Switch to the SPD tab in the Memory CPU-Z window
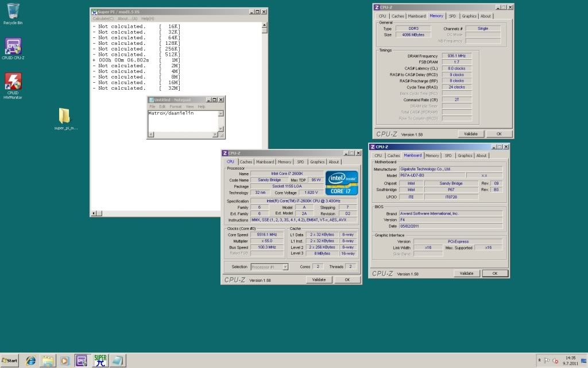This screenshot has width=588, height=368. point(452,16)
